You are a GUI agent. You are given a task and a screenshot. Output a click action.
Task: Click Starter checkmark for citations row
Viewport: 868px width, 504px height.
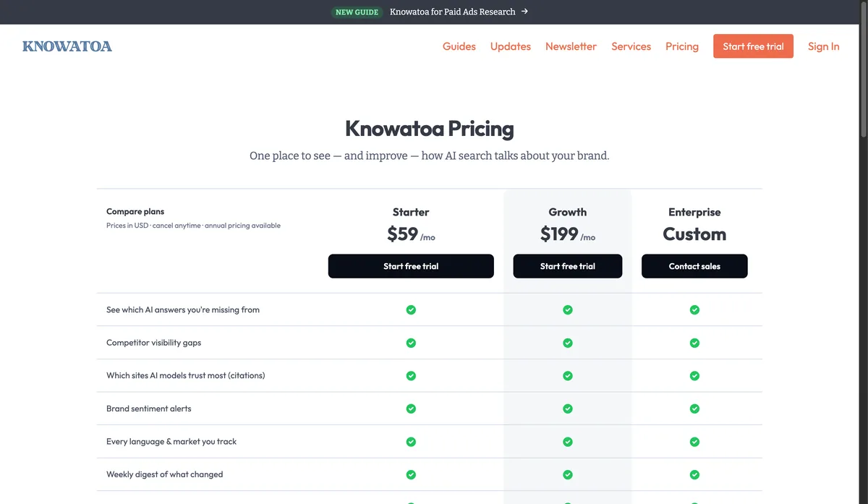(411, 376)
